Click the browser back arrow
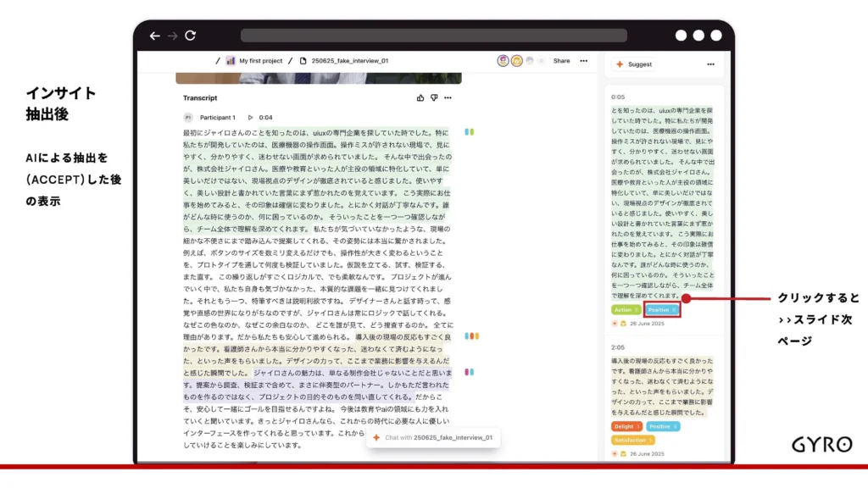Viewport: 868px width, 488px height. click(154, 36)
